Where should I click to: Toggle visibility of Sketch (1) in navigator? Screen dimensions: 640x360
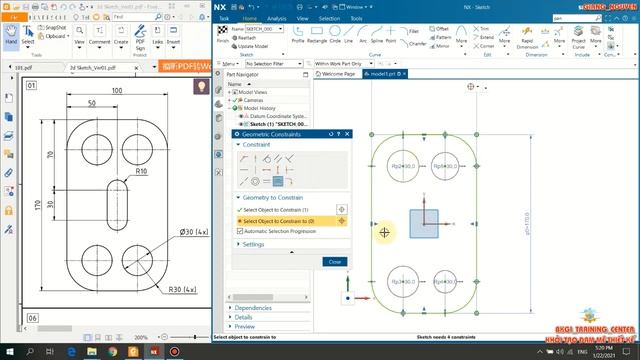[x=241, y=124]
